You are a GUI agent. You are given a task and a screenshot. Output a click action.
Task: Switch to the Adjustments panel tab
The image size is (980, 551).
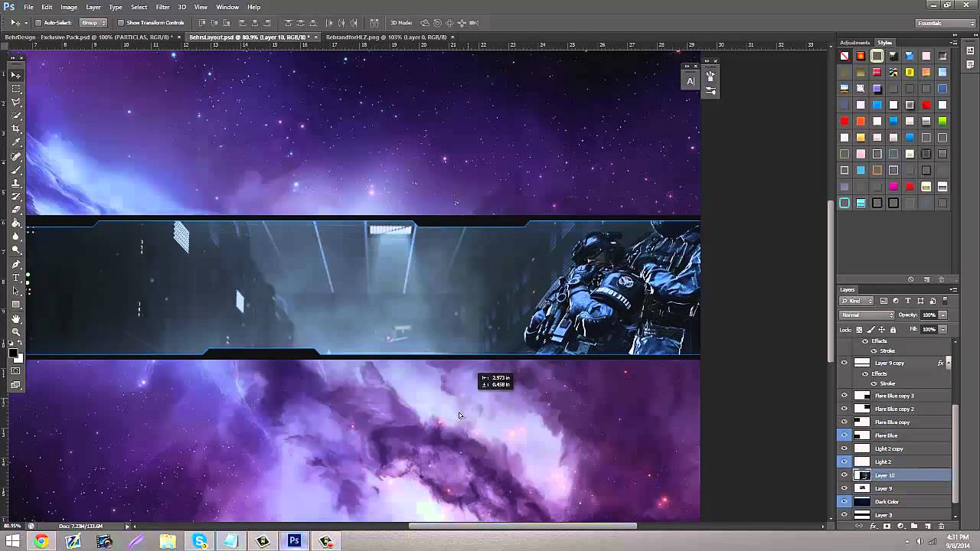854,43
